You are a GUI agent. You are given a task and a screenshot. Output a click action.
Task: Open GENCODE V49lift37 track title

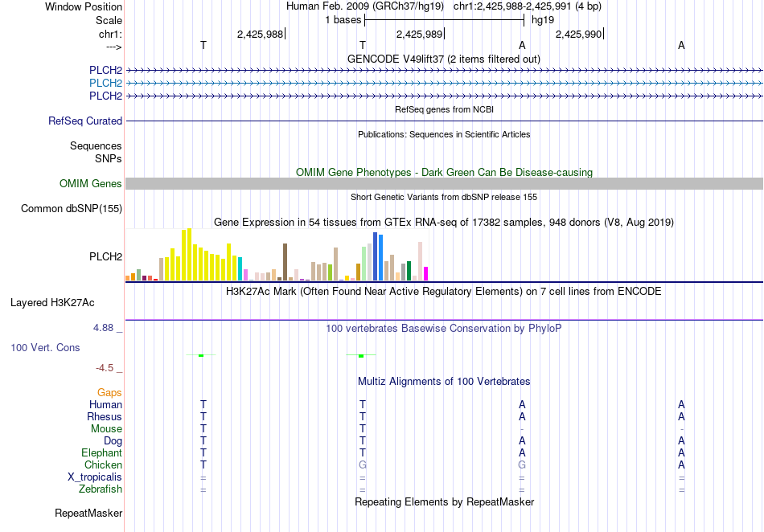coord(444,59)
